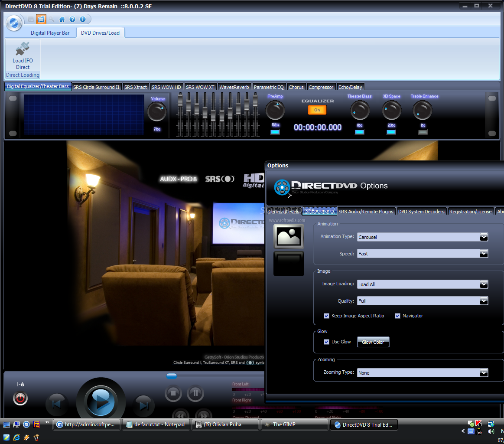Click the highlighted orange panel toolbar icon

tap(41, 19)
